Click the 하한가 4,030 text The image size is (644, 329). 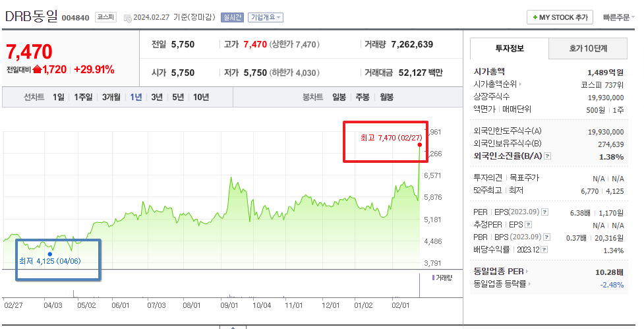click(295, 73)
